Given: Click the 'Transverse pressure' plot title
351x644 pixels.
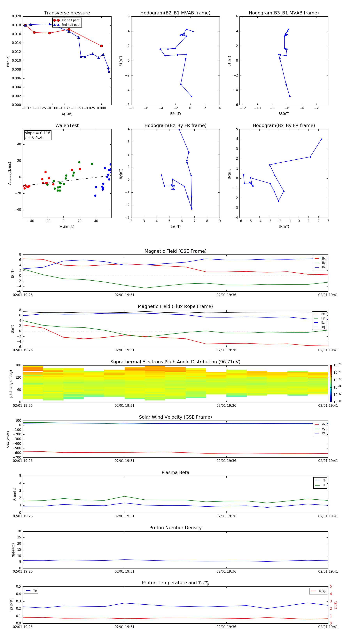Looking at the screenshot, I should pyautogui.click(x=67, y=13).
